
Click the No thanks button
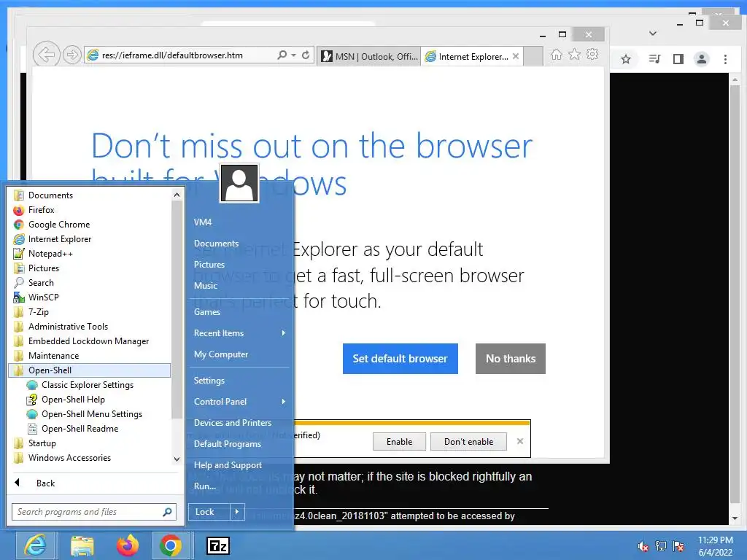(x=510, y=359)
